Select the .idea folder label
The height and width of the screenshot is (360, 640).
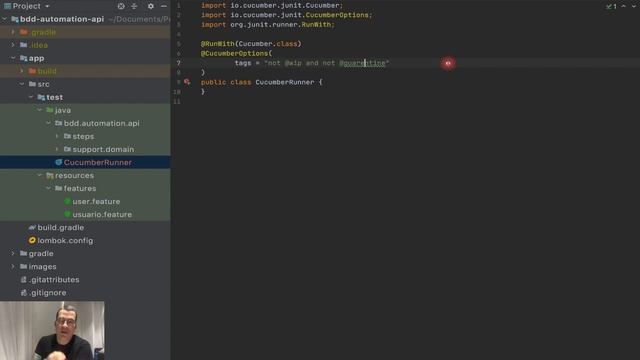[38, 45]
